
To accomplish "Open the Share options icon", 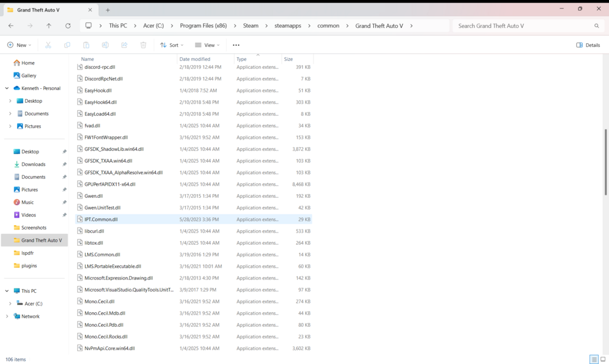I will [124, 44].
